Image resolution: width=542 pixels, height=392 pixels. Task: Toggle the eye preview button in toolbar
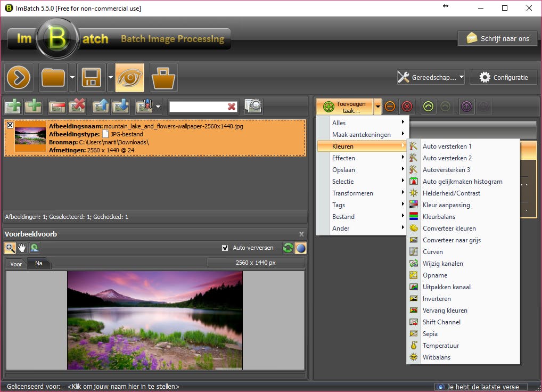tap(129, 78)
